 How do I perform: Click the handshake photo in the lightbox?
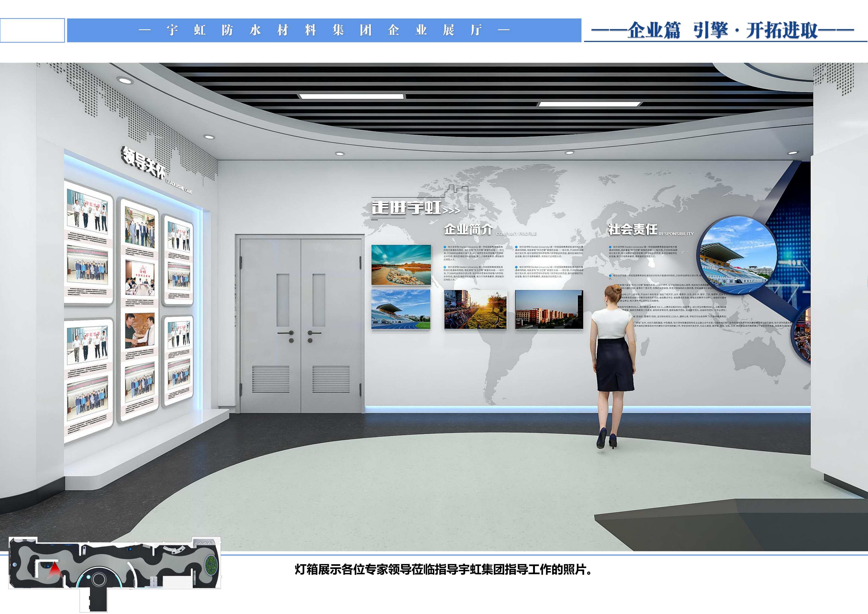pyautogui.click(x=139, y=331)
